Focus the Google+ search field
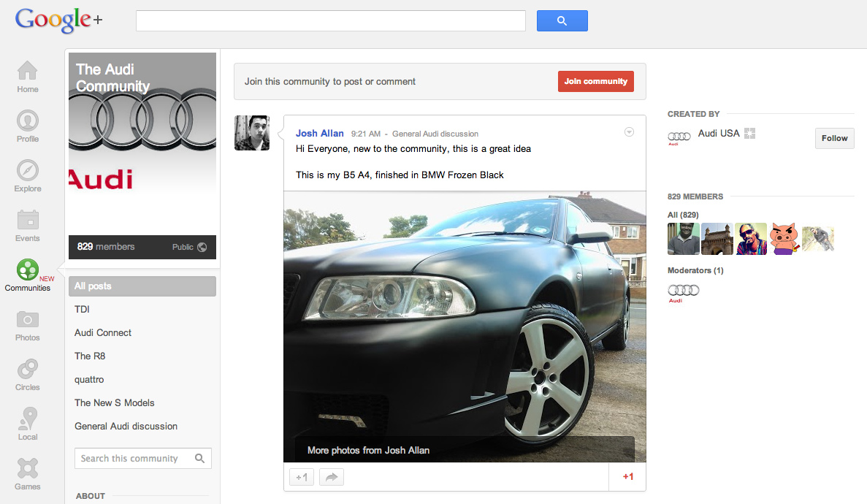This screenshot has height=504, width=867. (x=331, y=21)
